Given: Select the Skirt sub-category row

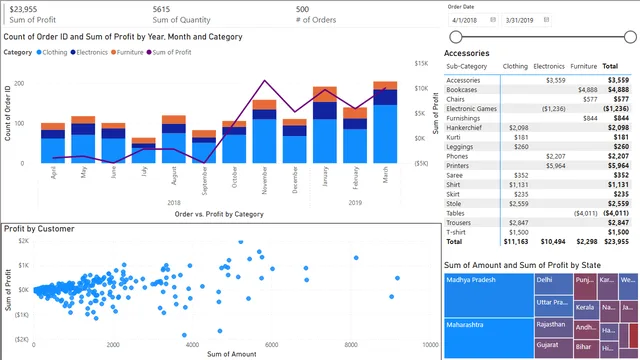Looking at the screenshot, I should click(x=538, y=194).
